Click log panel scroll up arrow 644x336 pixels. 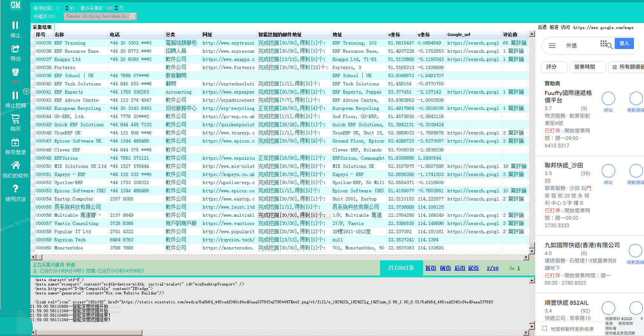coord(532,280)
